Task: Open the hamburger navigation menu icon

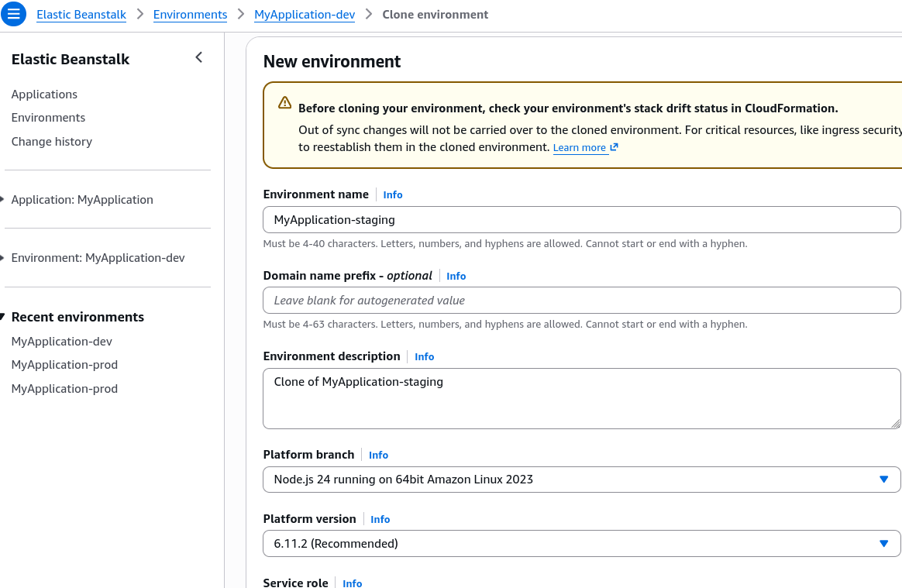Action: [13, 14]
